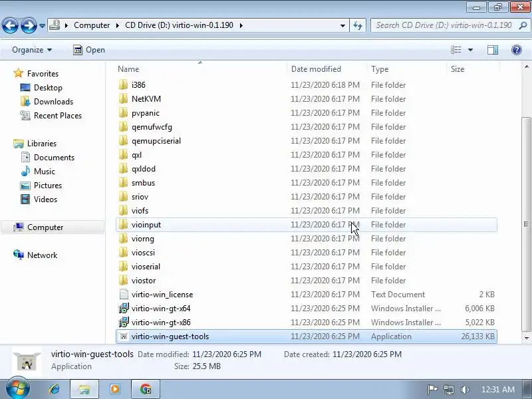Screen dimensions: 532x399
Task: Sort by the Name column header
Action: [x=128, y=69]
